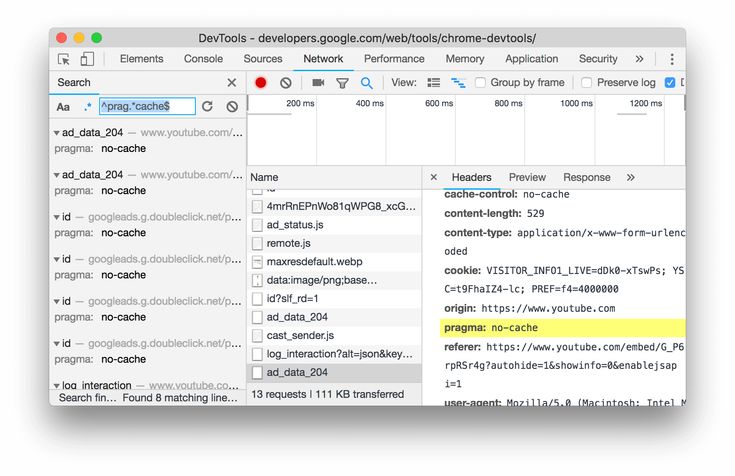
Task: Click the 13 requests status summary
Action: [327, 394]
